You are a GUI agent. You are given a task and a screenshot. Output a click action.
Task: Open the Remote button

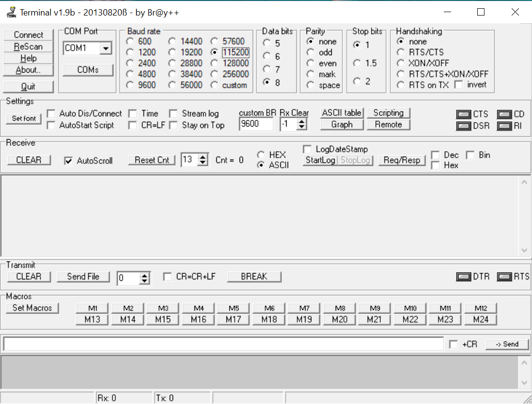[388, 125]
